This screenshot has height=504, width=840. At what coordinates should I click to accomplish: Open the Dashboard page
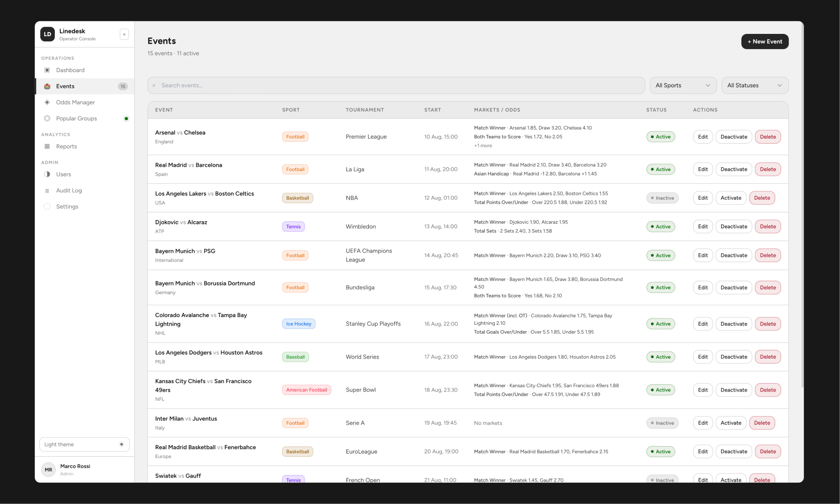click(x=85, y=70)
